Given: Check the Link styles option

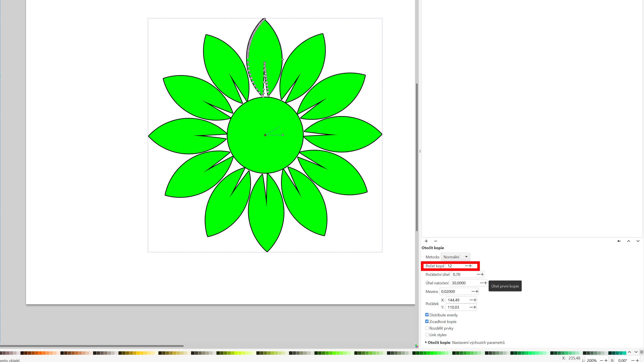Looking at the screenshot, I should (x=427, y=334).
